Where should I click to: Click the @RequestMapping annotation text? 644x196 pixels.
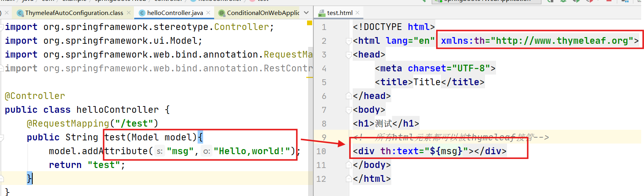coord(68,123)
